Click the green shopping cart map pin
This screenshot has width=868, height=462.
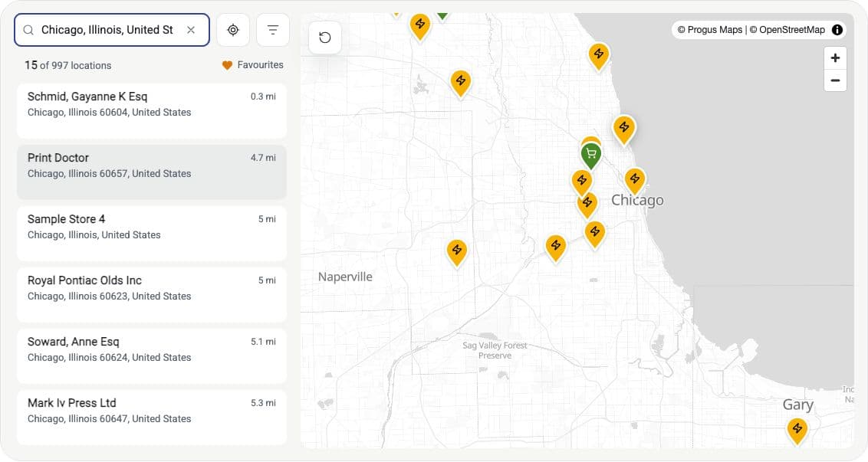point(591,154)
